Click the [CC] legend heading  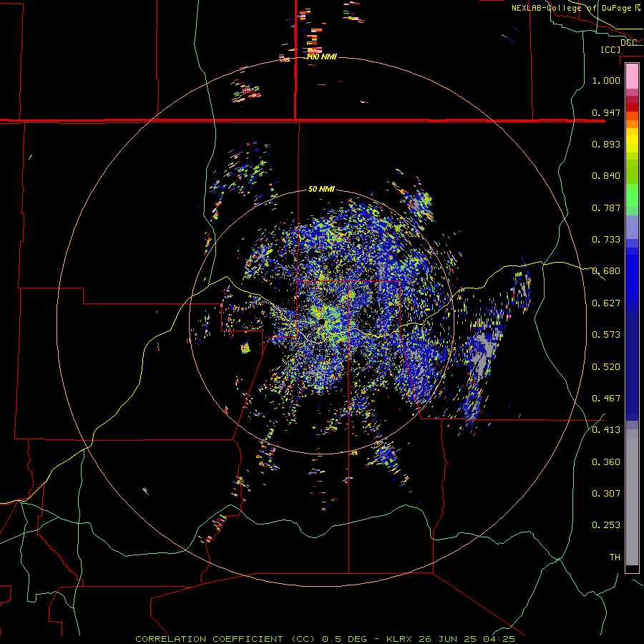[610, 49]
